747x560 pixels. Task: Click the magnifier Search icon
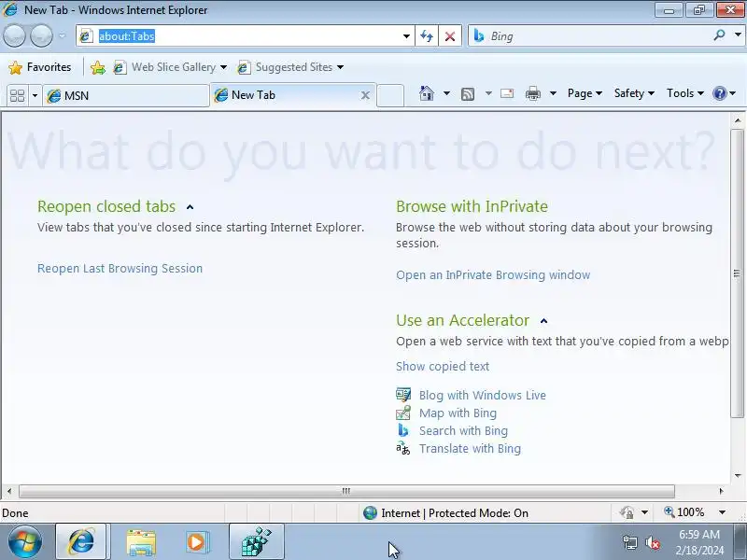(x=719, y=35)
